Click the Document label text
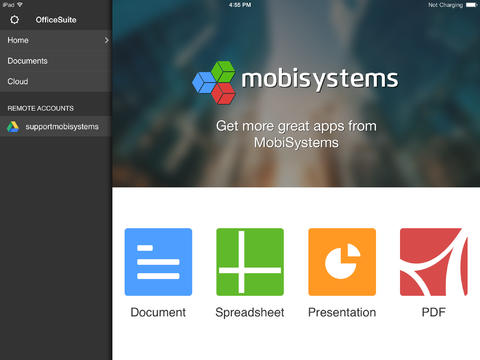Image resolution: width=480 pixels, height=360 pixels. pos(158,312)
